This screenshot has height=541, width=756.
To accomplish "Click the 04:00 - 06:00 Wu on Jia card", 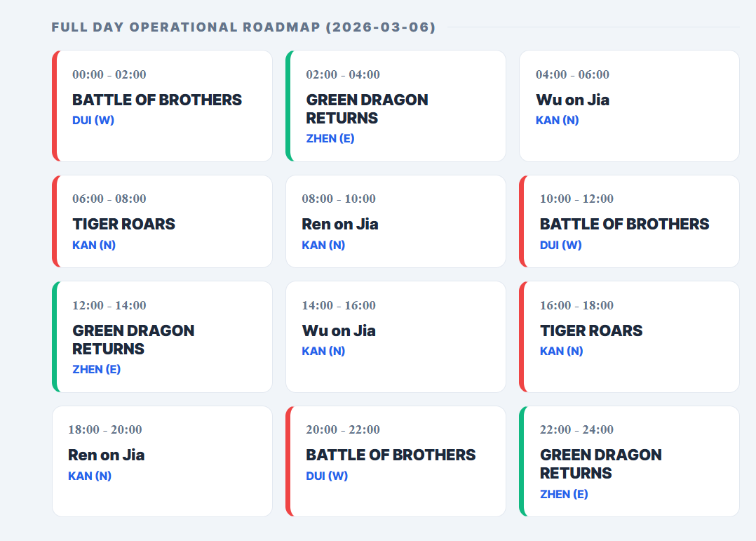I will click(x=629, y=106).
